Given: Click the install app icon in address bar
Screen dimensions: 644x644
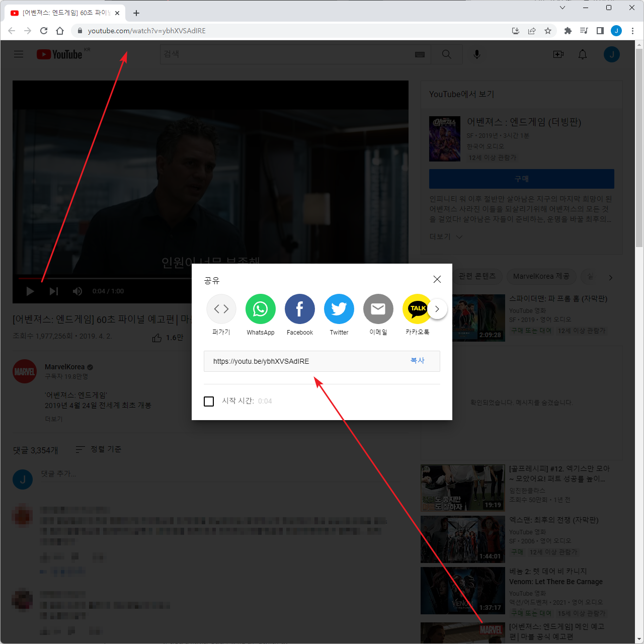Looking at the screenshot, I should coord(516,31).
